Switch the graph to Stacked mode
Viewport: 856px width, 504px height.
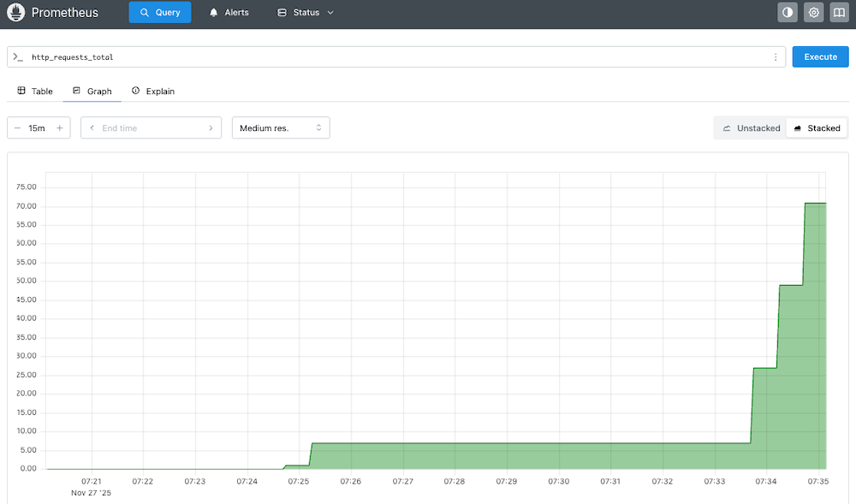817,128
